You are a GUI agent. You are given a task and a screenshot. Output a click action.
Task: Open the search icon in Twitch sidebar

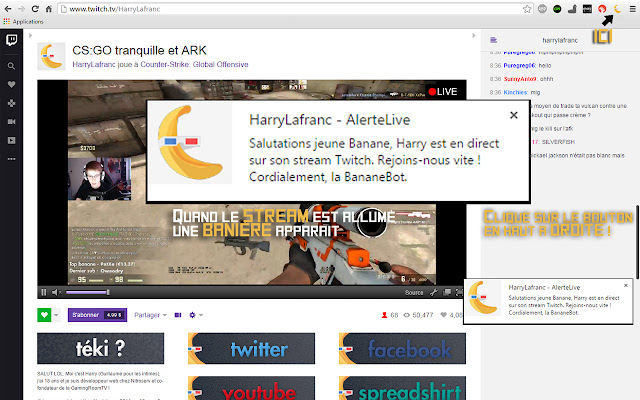click(x=12, y=65)
